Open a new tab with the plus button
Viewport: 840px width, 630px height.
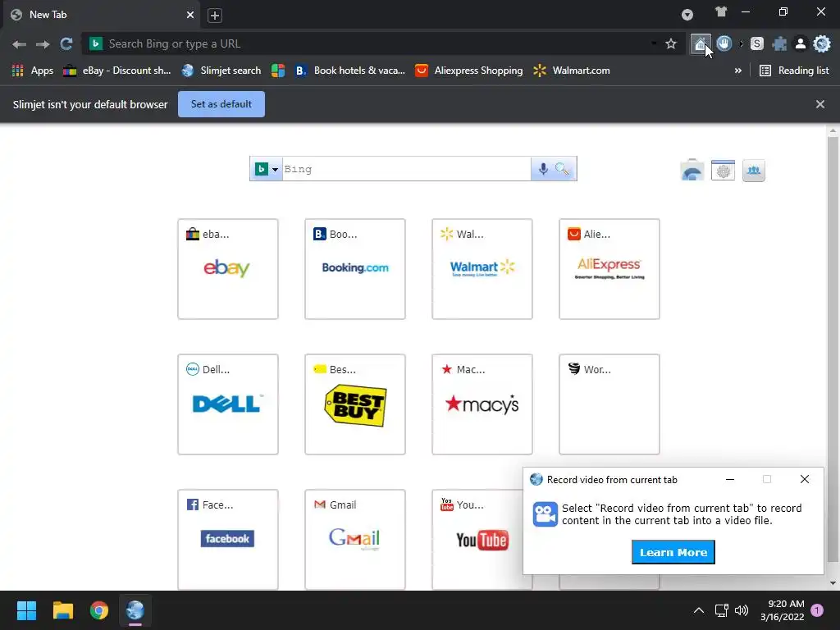215,16
